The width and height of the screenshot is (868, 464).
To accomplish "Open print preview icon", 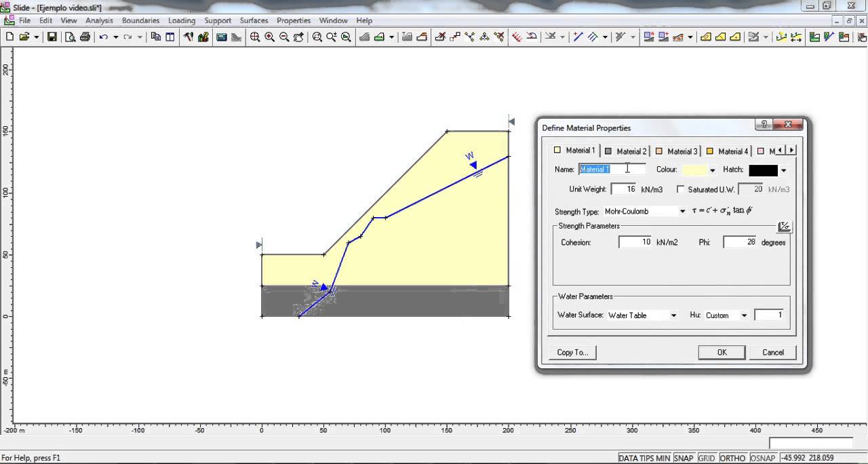I will (x=70, y=37).
